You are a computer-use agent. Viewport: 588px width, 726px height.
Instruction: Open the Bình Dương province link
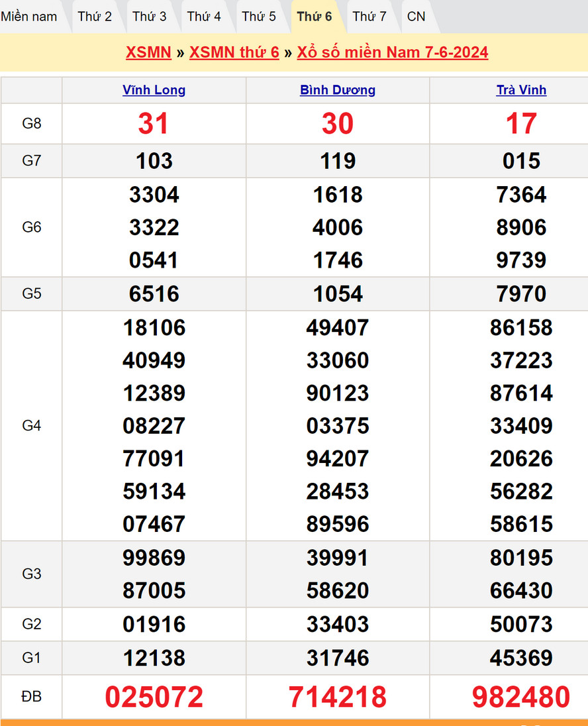point(338,90)
